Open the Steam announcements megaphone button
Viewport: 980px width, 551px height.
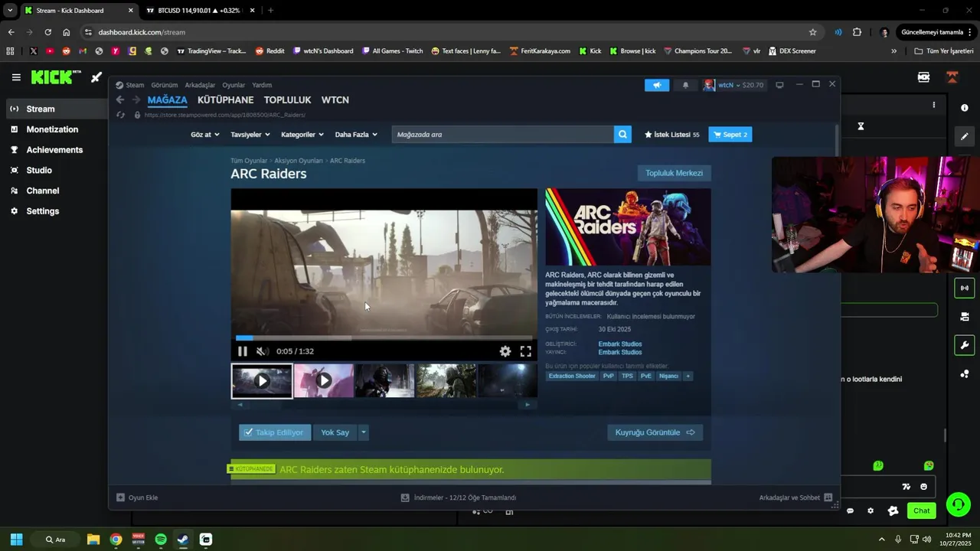point(657,85)
